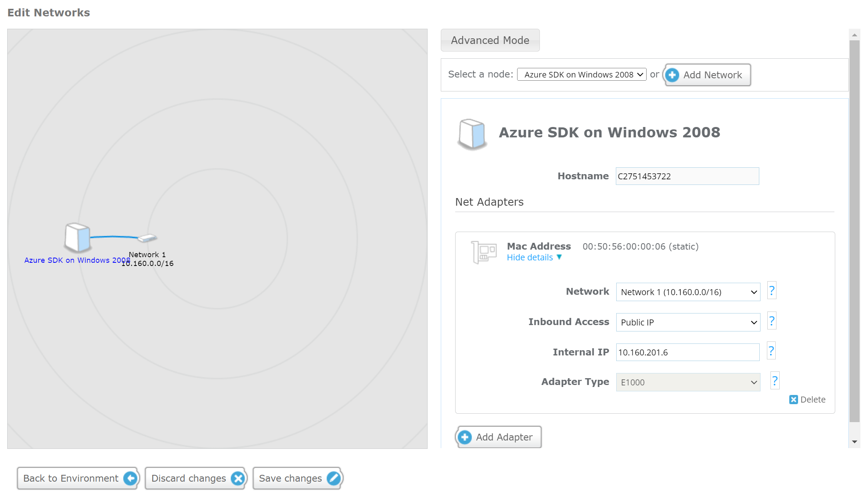Click the help icon next to Adapter Type
This screenshot has height=496, width=868.
coord(774,381)
